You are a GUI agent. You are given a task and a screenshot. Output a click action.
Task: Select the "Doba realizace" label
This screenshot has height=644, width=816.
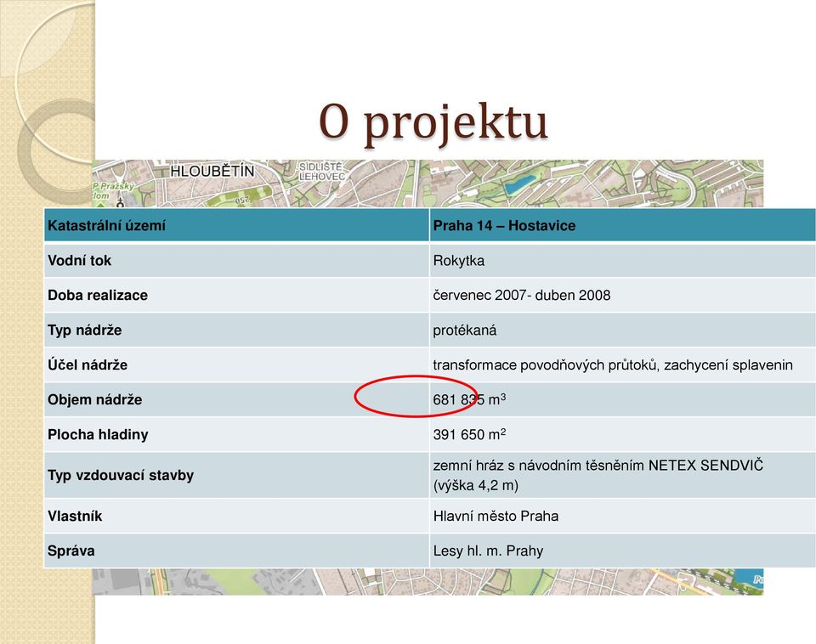pyautogui.click(x=98, y=295)
